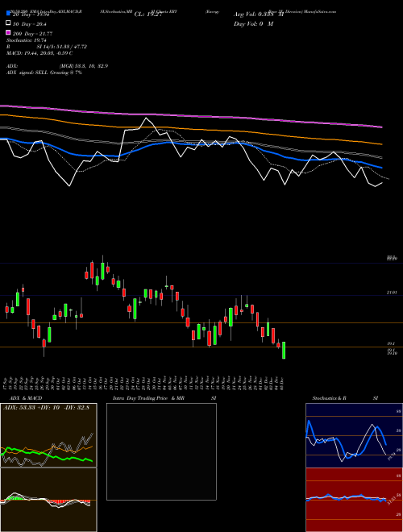
Task: Click the 'Avg Vol' value at top
Action: coord(259,15)
